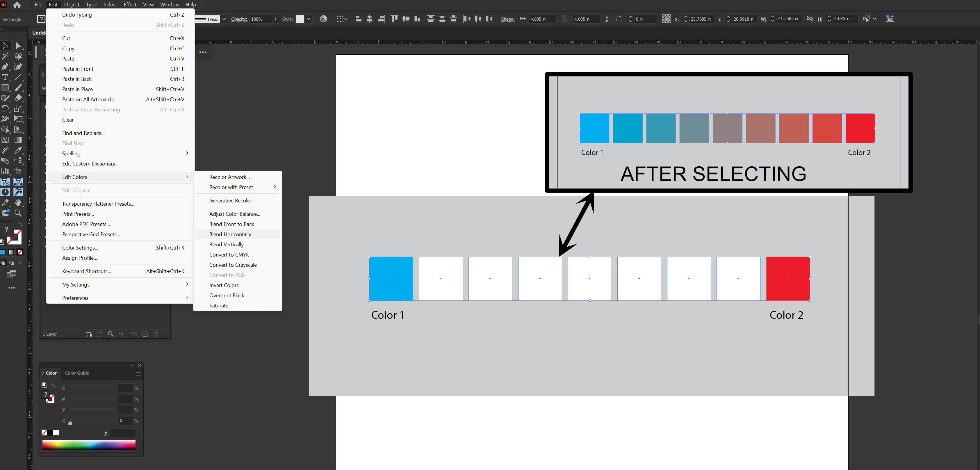Select the Direct Selection tool

click(x=18, y=46)
